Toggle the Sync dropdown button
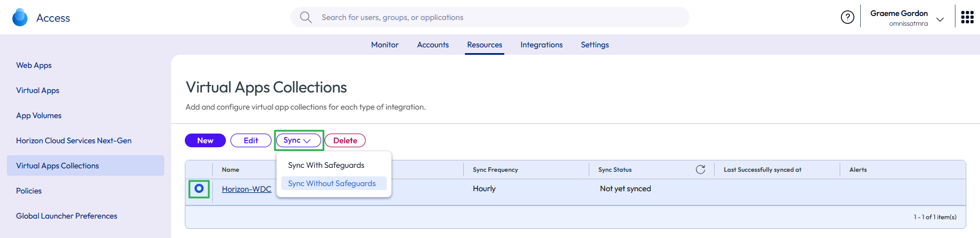The height and width of the screenshot is (238, 980). pyautogui.click(x=298, y=140)
